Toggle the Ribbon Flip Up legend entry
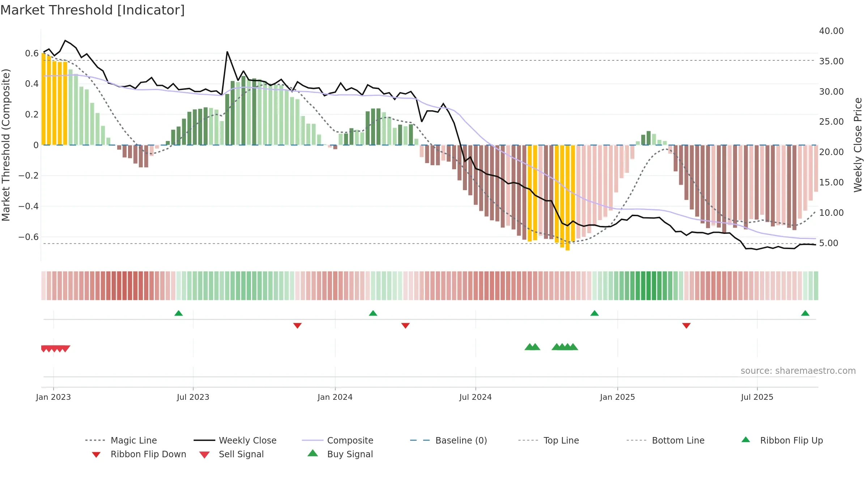 tap(782, 440)
